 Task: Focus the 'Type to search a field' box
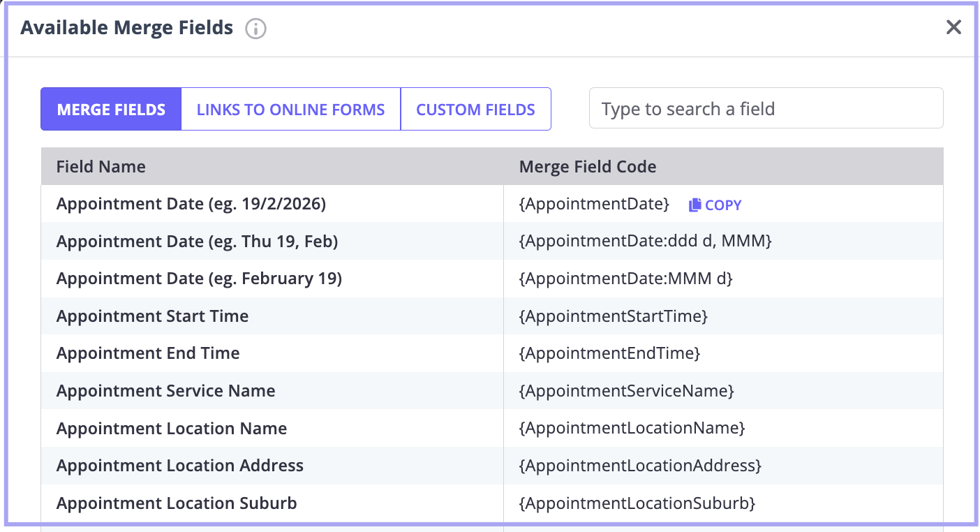[766, 109]
